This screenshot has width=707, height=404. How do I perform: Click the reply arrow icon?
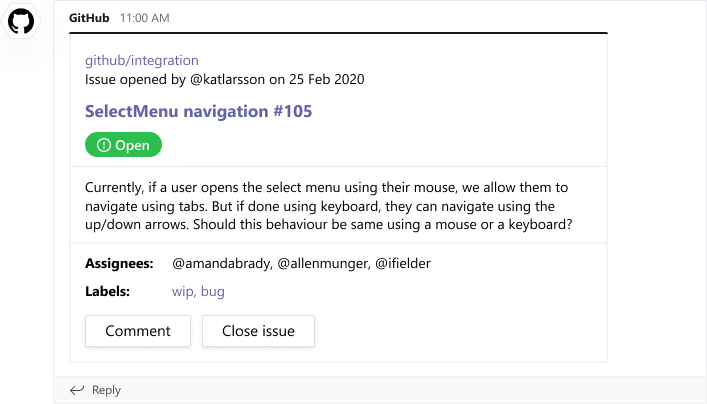click(x=77, y=390)
